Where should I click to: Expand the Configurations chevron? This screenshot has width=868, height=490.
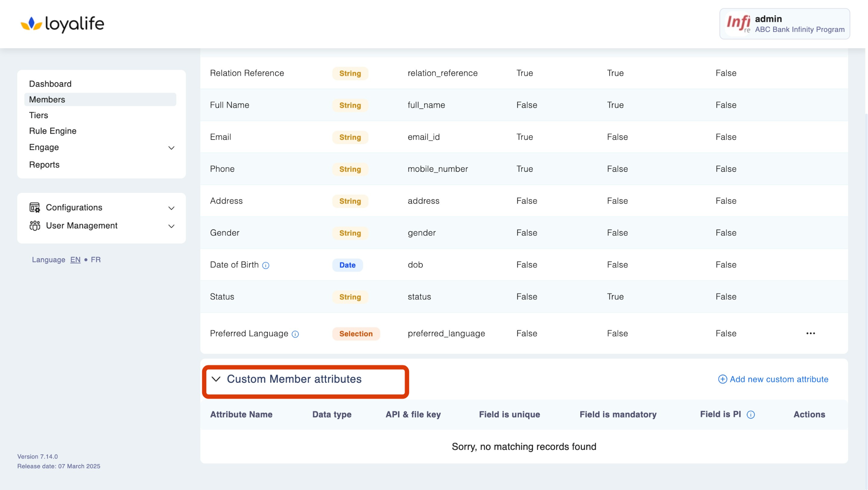[171, 208]
